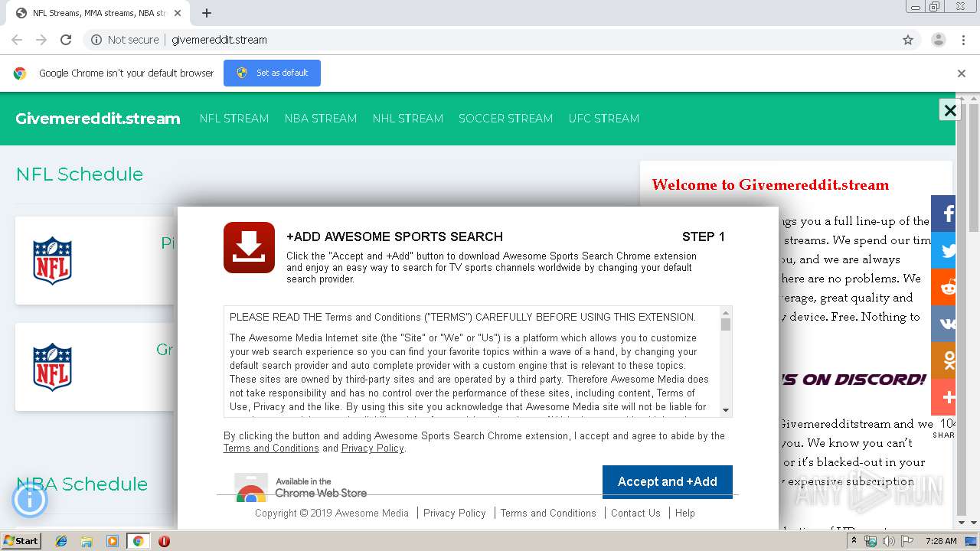Viewport: 980px width, 551px height.
Task: Dismiss the default browser infobar
Action: tap(962, 73)
